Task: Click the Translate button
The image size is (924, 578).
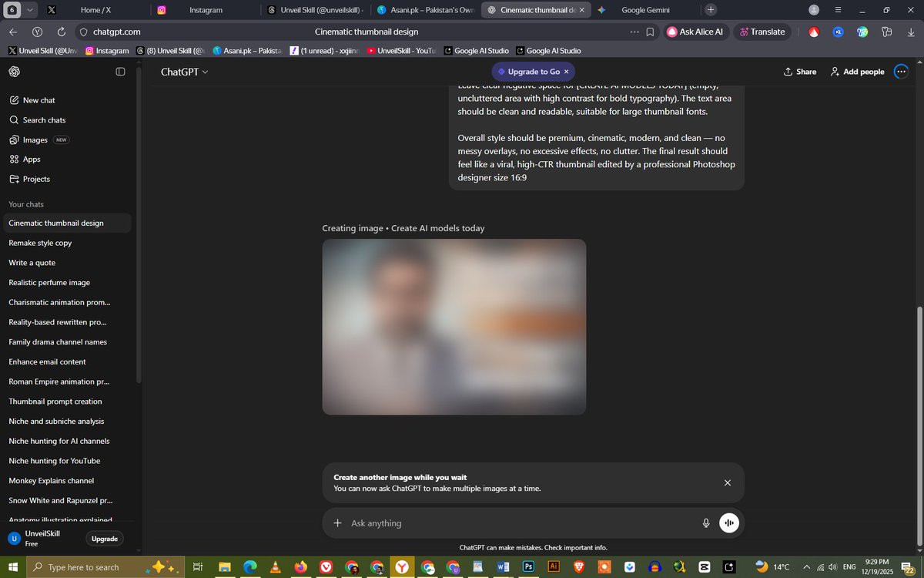Action: click(x=762, y=32)
